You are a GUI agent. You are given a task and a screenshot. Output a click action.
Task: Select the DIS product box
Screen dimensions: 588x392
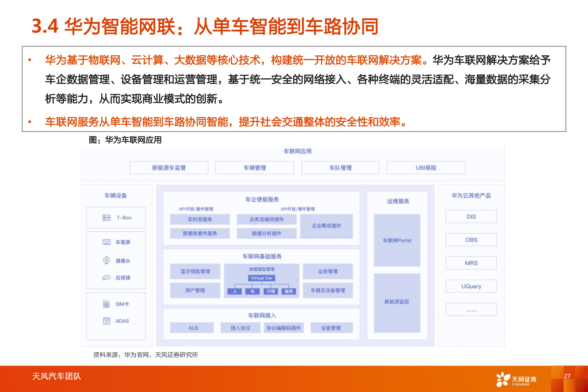(471, 217)
